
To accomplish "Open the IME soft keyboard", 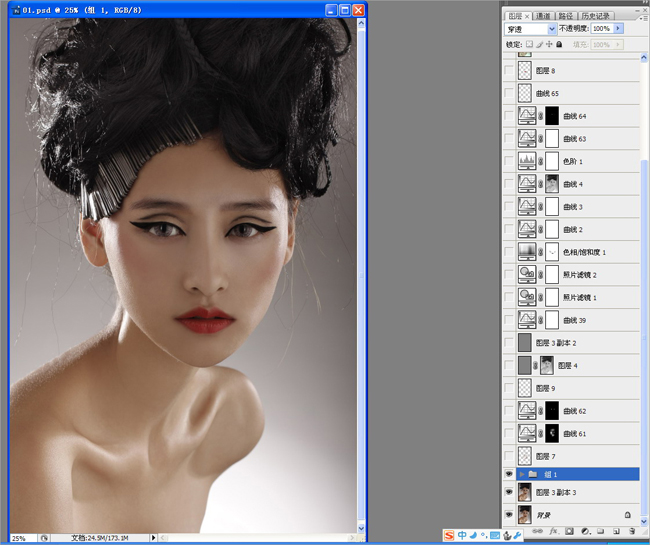I will (x=495, y=535).
